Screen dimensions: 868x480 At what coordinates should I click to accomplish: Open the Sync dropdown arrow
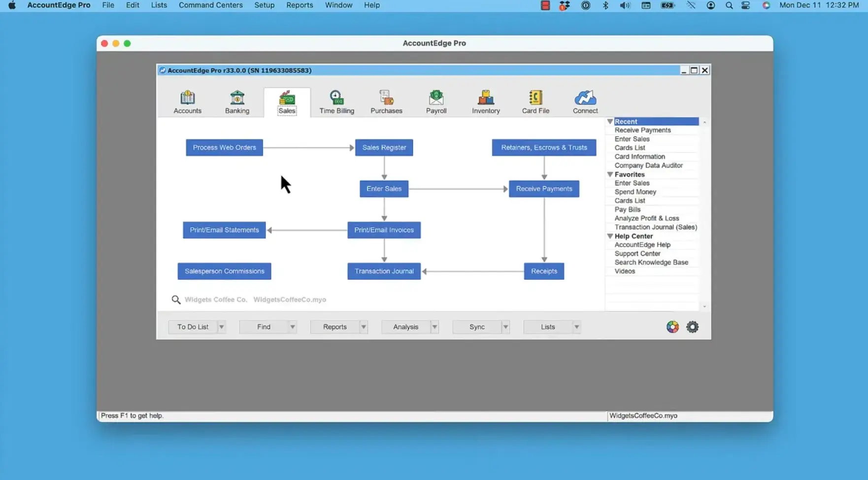[x=505, y=327]
